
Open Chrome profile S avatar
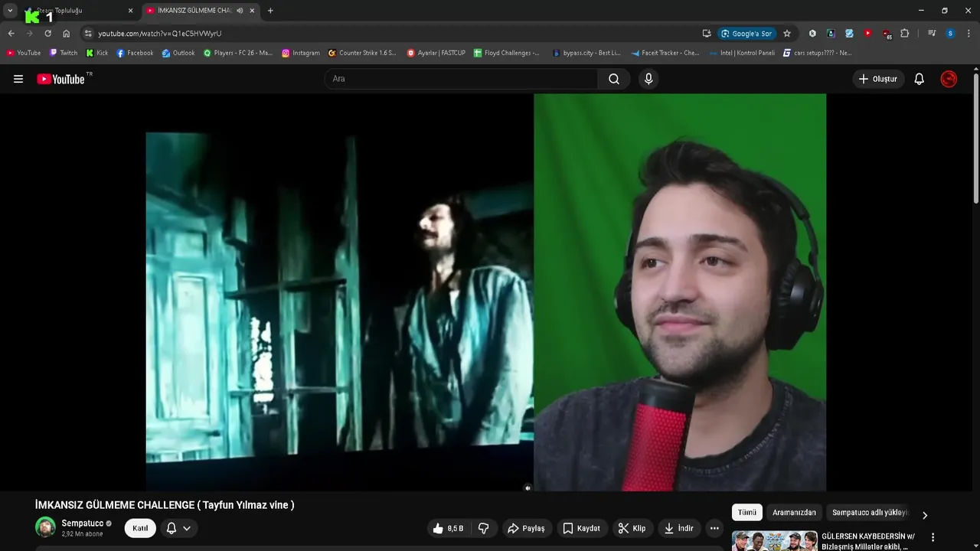[950, 34]
